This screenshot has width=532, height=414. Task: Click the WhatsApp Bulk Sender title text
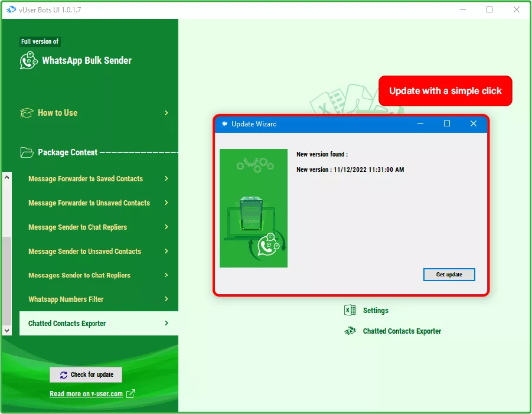tap(87, 60)
